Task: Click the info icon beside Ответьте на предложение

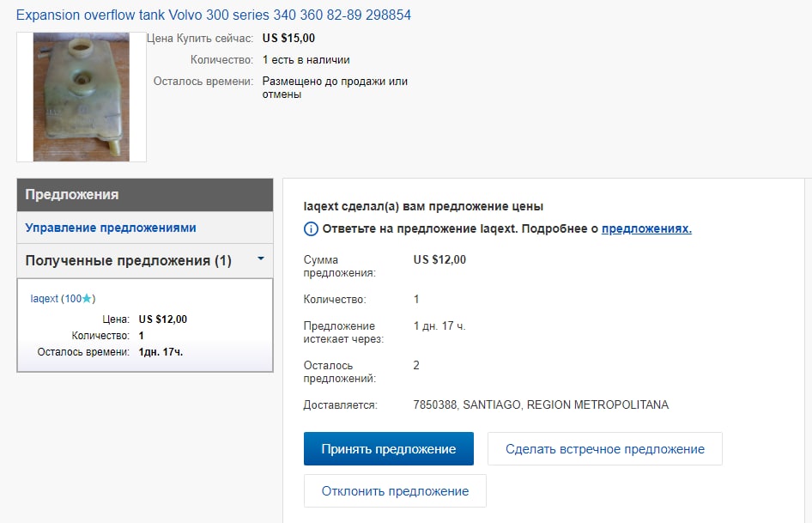Action: pyautogui.click(x=311, y=228)
